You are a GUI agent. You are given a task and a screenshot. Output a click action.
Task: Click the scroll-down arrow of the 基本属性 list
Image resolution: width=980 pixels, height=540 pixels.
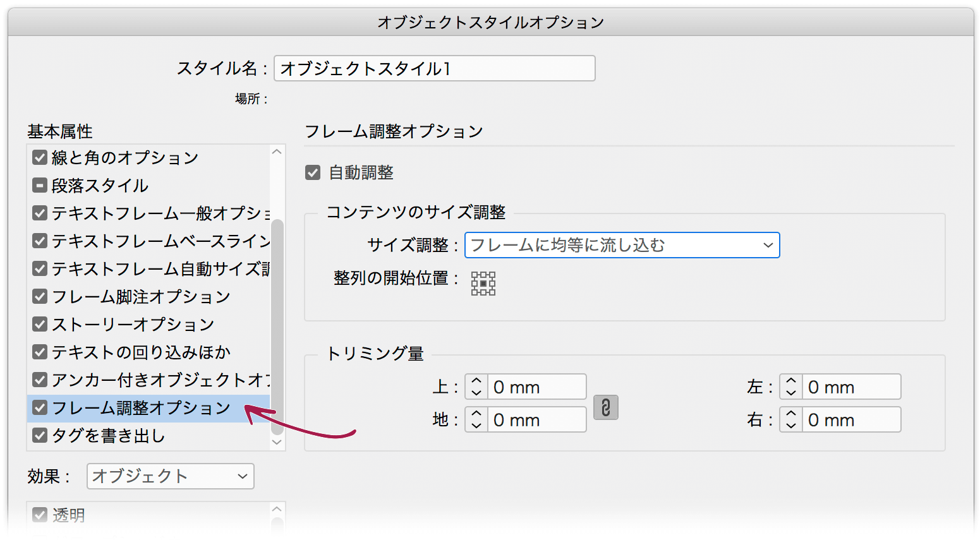click(x=277, y=442)
